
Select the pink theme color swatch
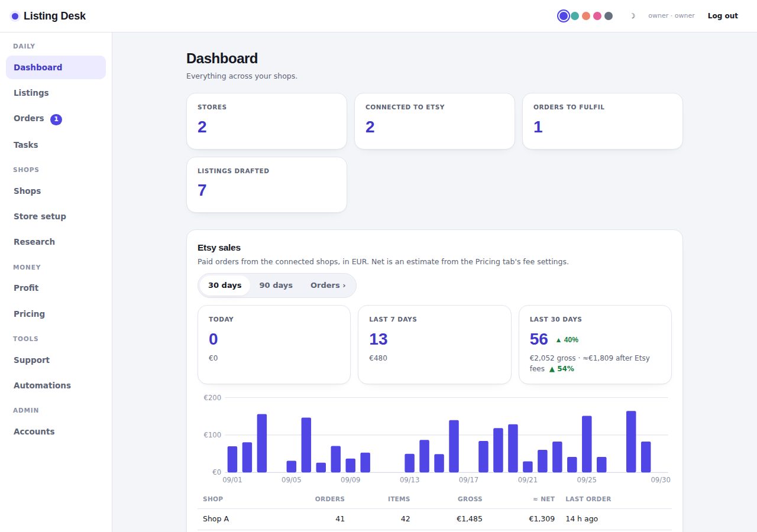597,16
